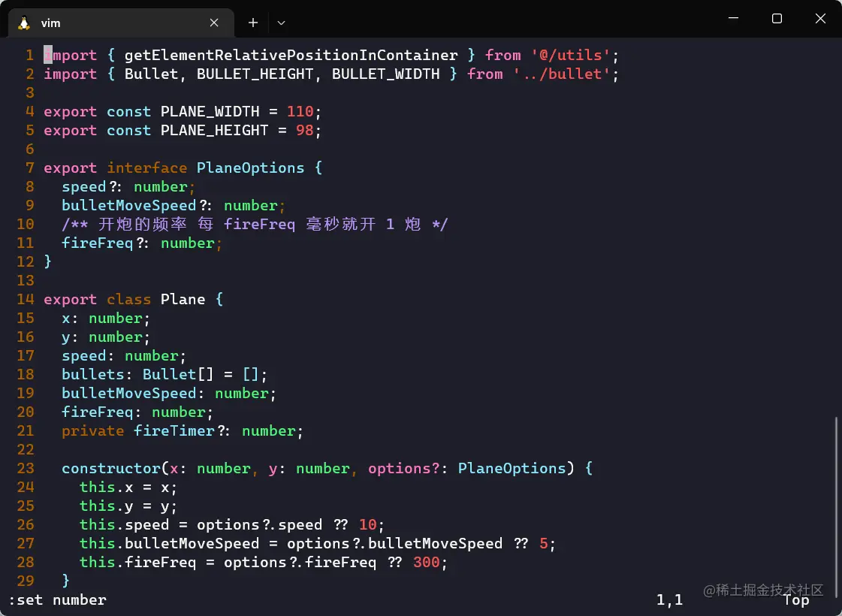Click bulletMoveSpeed: number on line 19
The height and width of the screenshot is (616, 842).
click(x=168, y=393)
